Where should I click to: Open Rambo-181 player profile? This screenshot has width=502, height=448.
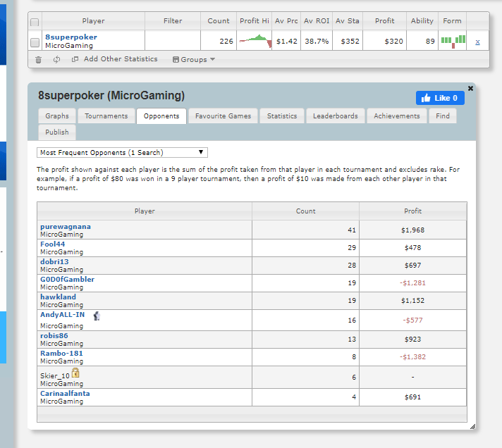click(x=61, y=353)
